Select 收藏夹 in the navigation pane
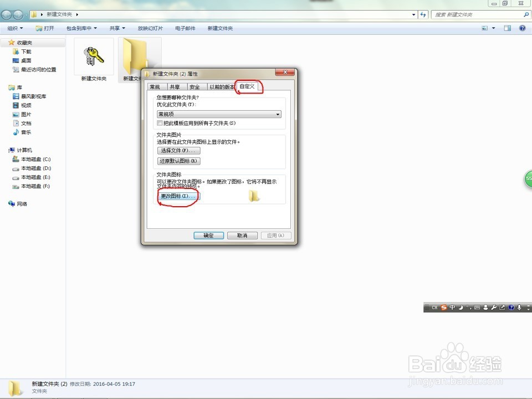Image resolution: width=532 pixels, height=399 pixels. pyautogui.click(x=24, y=43)
